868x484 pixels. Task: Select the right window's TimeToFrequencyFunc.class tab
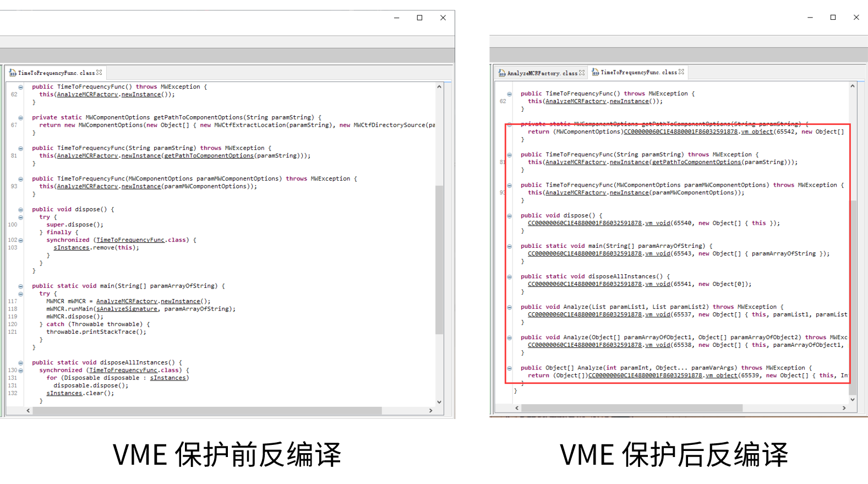[x=638, y=73]
